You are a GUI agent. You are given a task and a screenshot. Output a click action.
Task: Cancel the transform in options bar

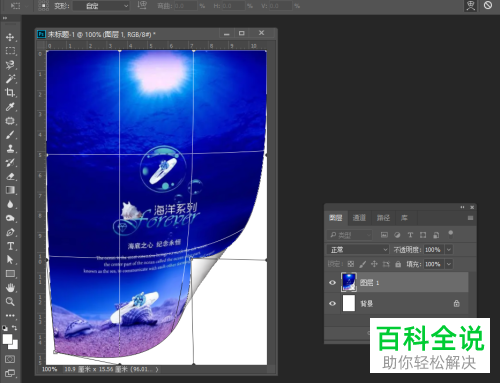click(x=488, y=5)
